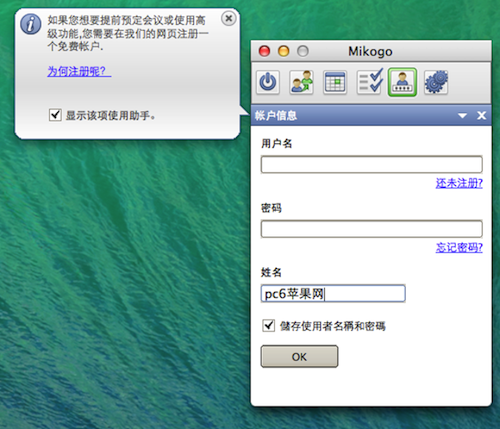
Task: Click the power start session icon
Action: coord(268,82)
